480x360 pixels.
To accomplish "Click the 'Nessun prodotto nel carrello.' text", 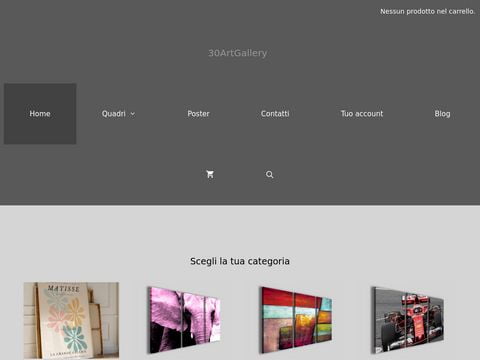I will click(428, 11).
